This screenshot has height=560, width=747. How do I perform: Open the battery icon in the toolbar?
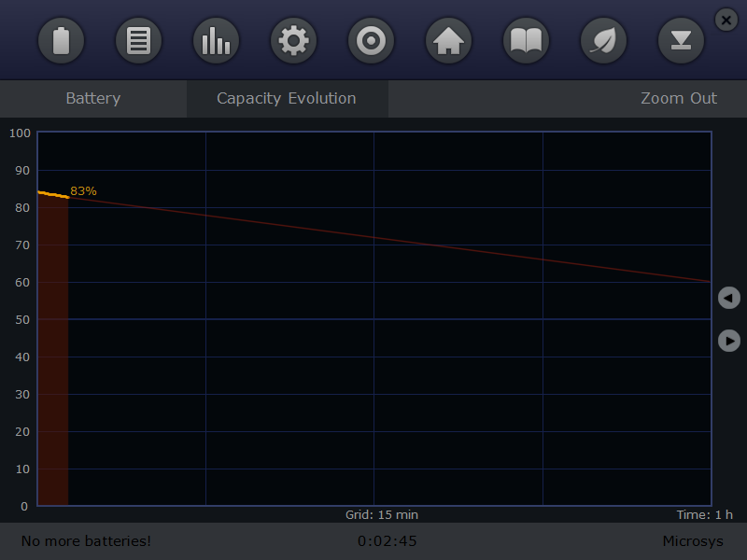(x=61, y=40)
